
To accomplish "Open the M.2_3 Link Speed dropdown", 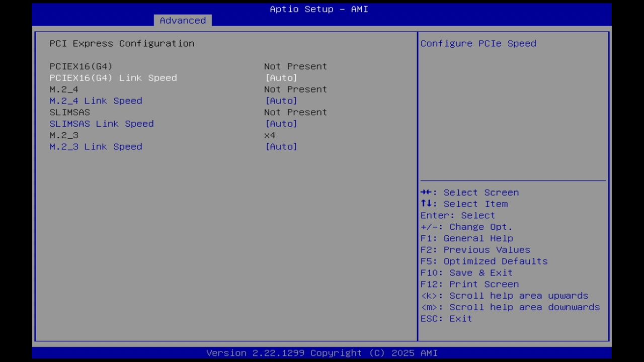I will [281, 146].
